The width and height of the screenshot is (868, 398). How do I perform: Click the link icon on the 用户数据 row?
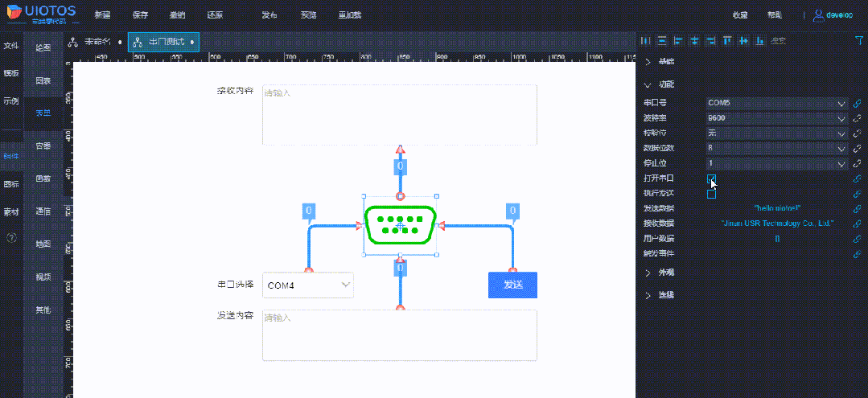pos(857,239)
